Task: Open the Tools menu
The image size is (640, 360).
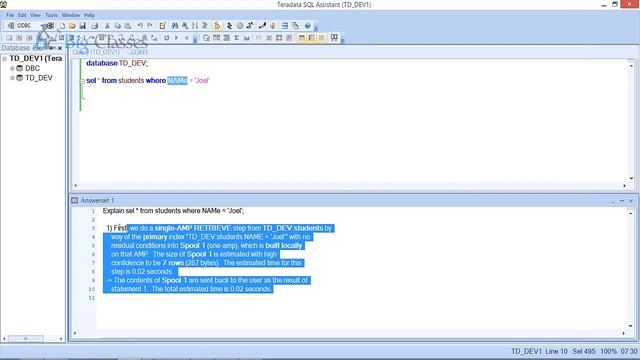Action: tap(51, 15)
